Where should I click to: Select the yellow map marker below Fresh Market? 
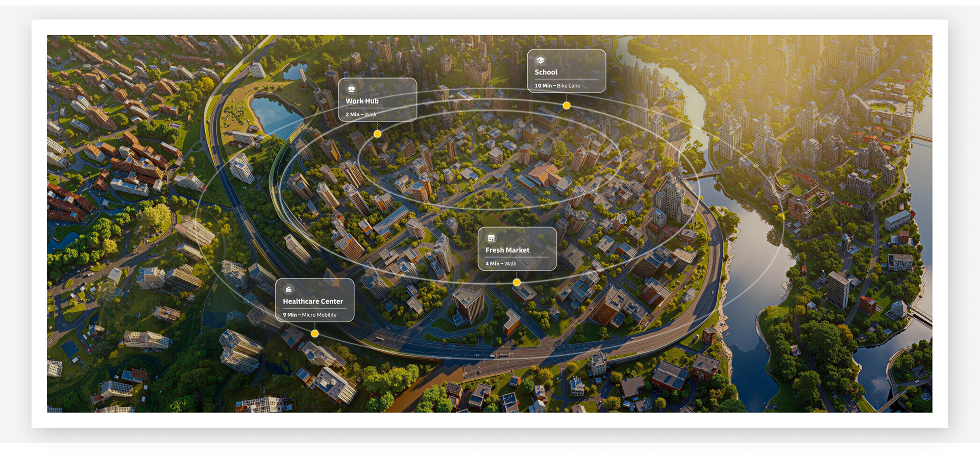(517, 282)
